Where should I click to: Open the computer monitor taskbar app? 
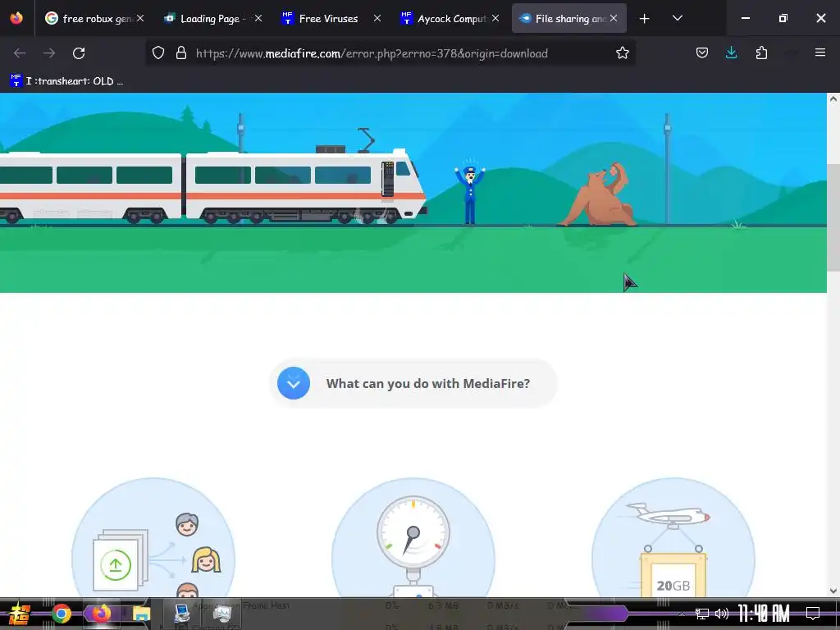point(181,614)
